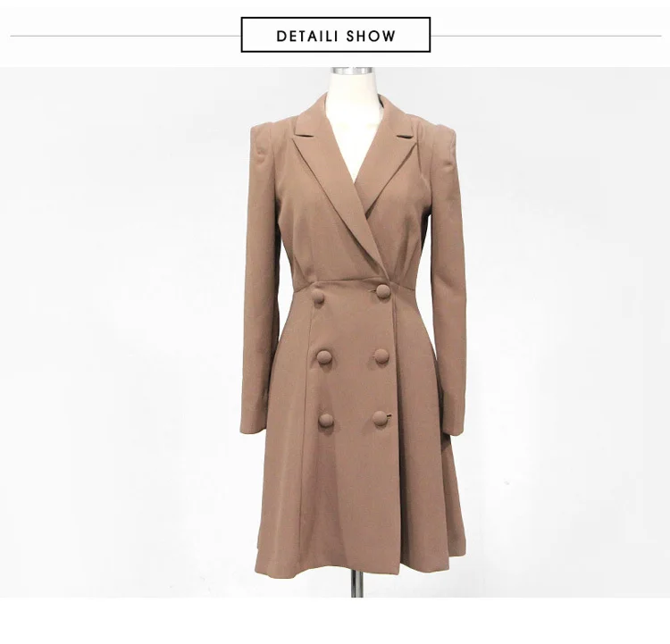Click the top-left fabric button on the coat

(x=319, y=297)
